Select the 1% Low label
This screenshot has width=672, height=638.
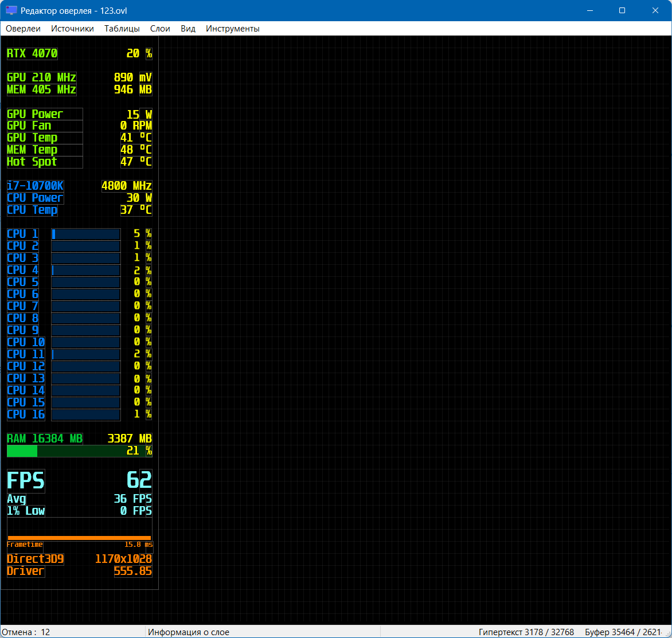tap(26, 511)
